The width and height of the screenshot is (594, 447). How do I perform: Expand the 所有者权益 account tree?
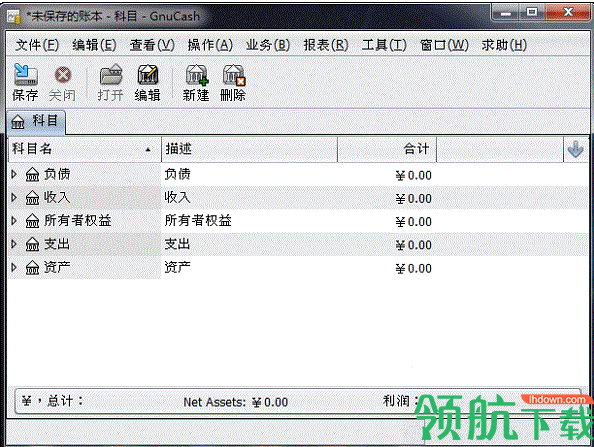pos(14,220)
